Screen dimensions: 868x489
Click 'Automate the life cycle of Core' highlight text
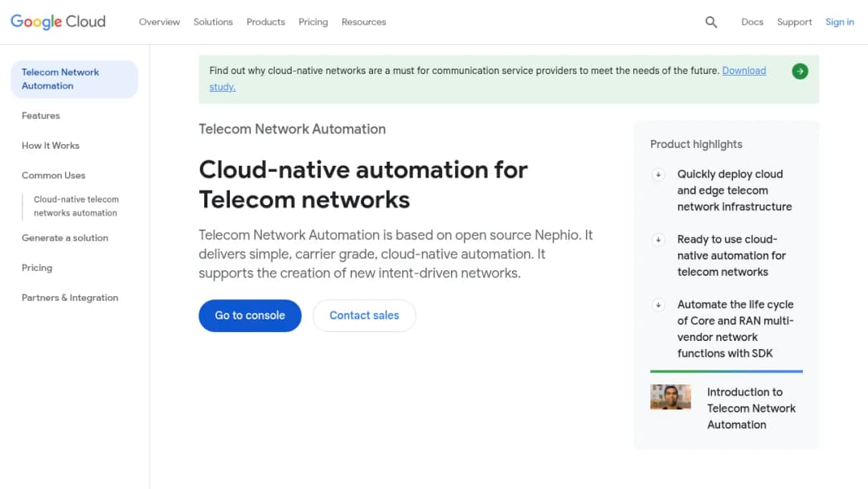[735, 329]
